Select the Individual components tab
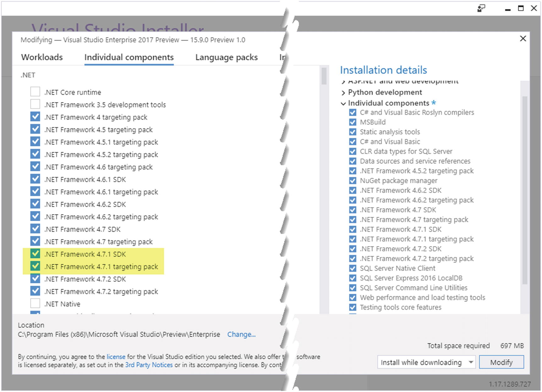This screenshot has width=542, height=392. pos(129,57)
